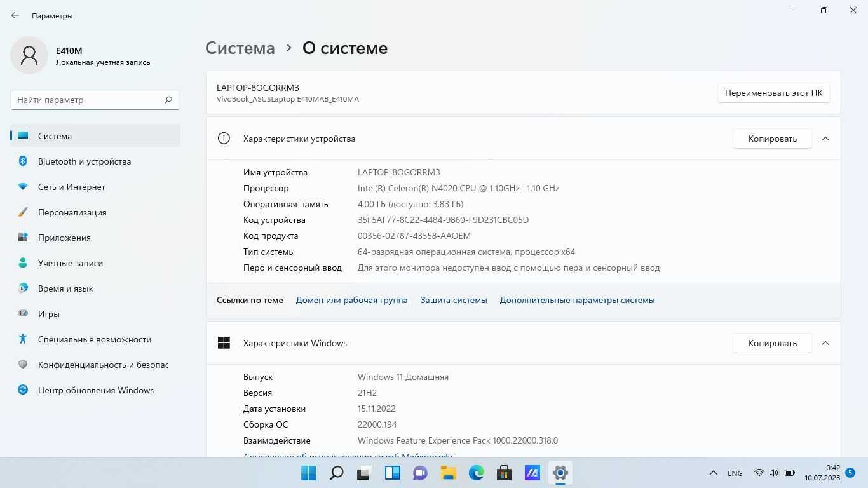The width and height of the screenshot is (868, 488).
Task: Open Игры settings
Action: click(95, 314)
